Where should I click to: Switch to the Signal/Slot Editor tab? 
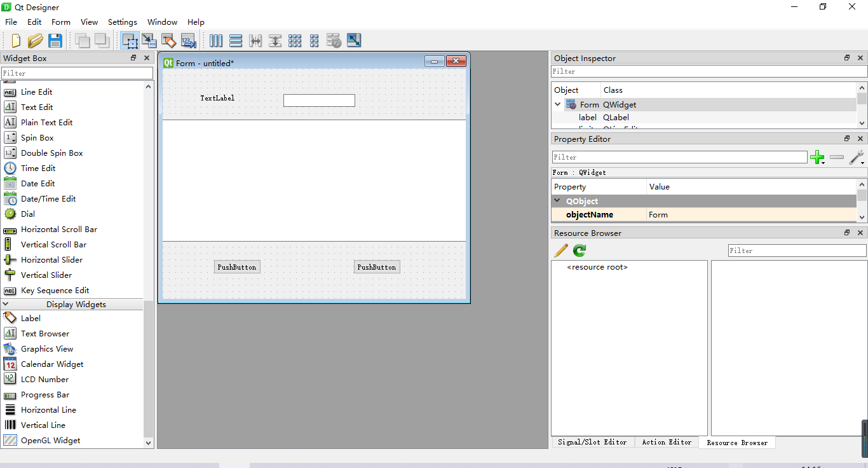point(592,442)
